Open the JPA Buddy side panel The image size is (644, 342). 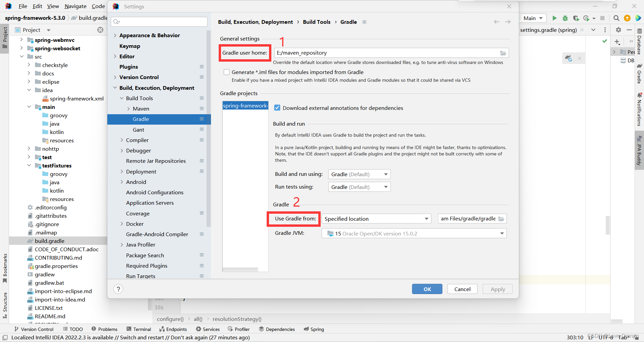[x=639, y=150]
